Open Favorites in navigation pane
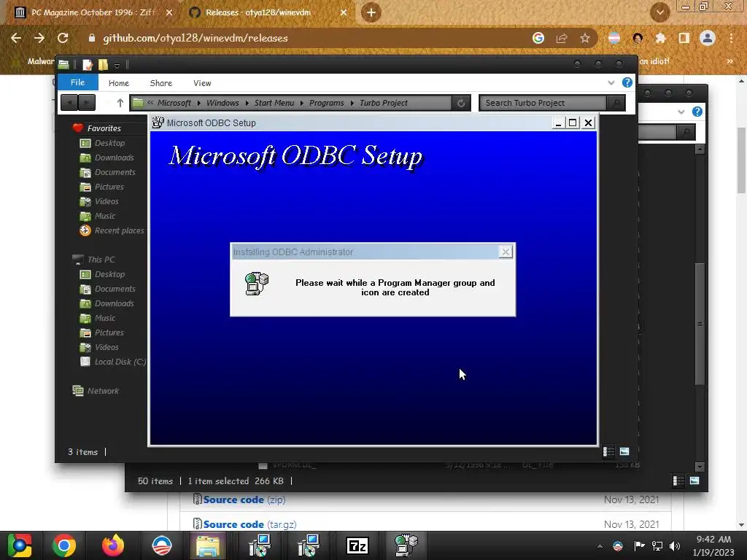 pyautogui.click(x=104, y=128)
